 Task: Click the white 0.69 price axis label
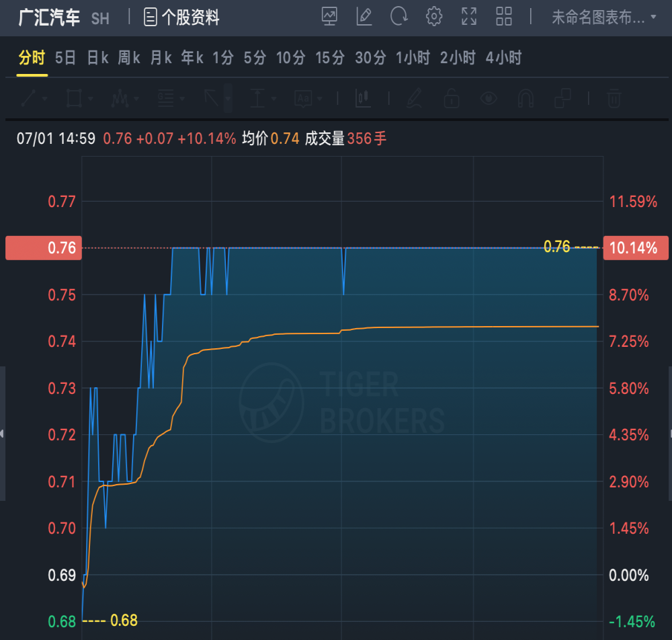(62, 575)
